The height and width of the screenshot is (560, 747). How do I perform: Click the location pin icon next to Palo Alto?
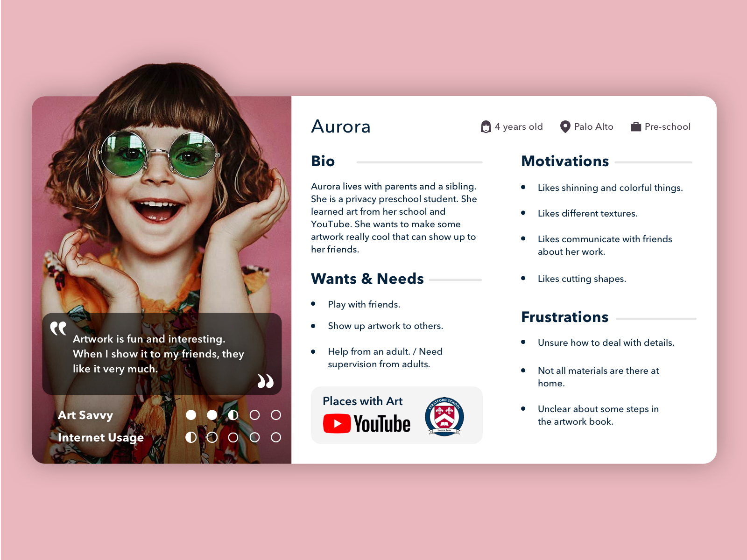pos(565,126)
